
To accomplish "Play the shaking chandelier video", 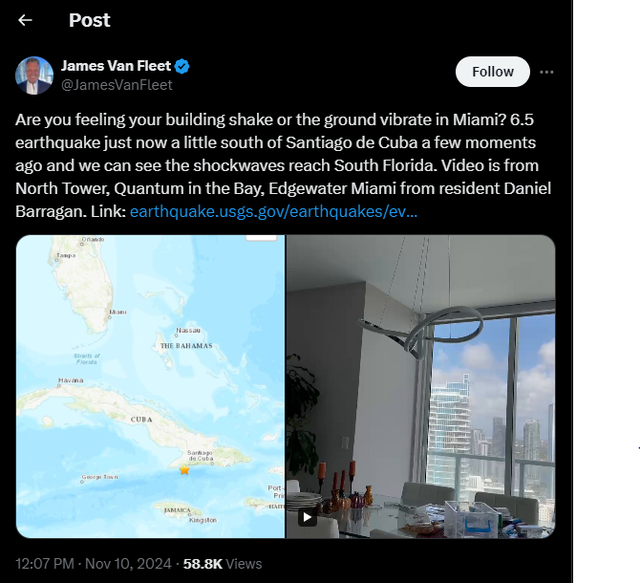I will coord(308,517).
